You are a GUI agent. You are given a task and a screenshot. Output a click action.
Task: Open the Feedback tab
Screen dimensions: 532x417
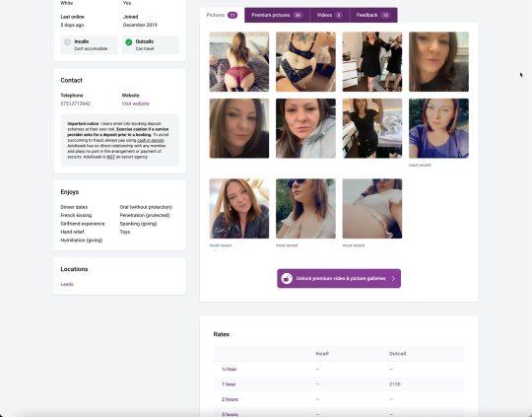click(x=373, y=15)
